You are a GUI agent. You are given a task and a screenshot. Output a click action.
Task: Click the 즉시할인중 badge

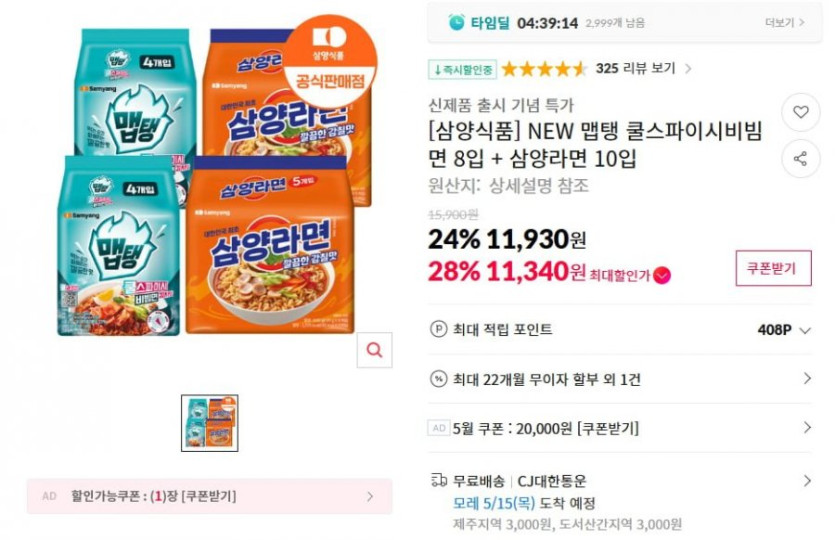462,69
